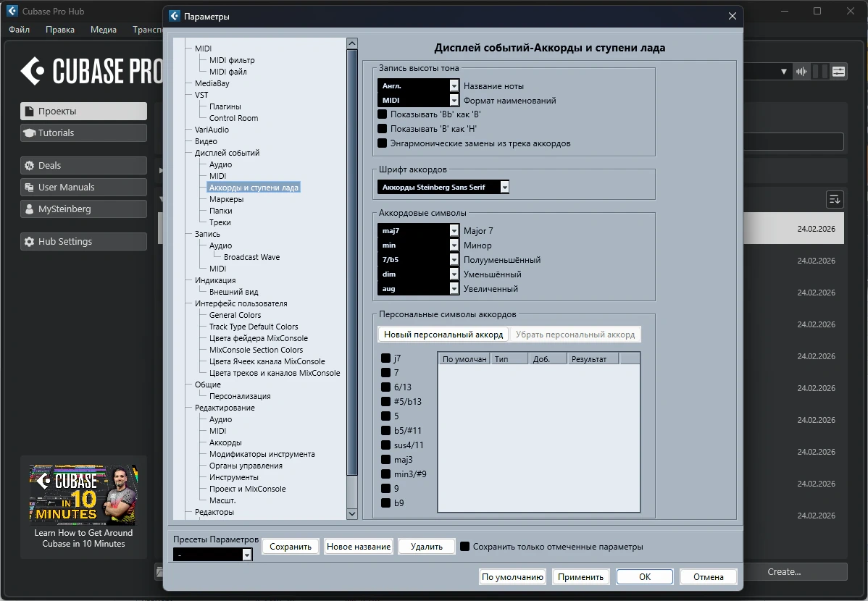868x601 pixels.
Task: Open Deals via the percent badge icon
Action: coord(30,166)
